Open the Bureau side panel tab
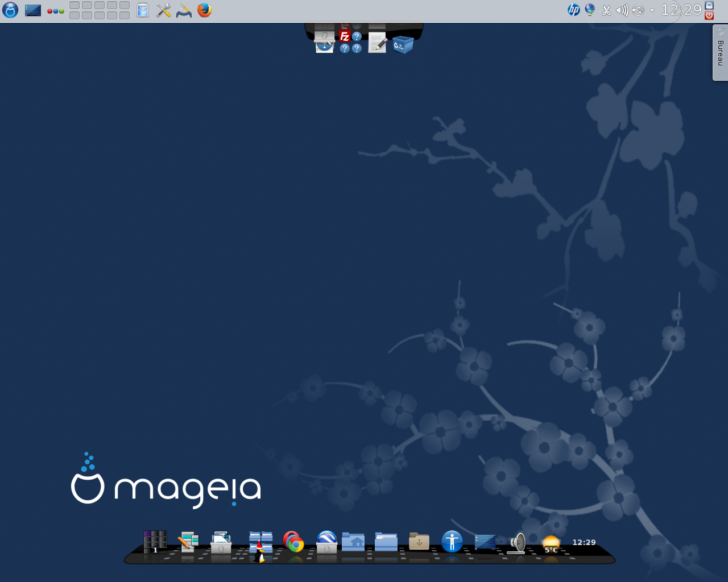 pyautogui.click(x=720, y=53)
